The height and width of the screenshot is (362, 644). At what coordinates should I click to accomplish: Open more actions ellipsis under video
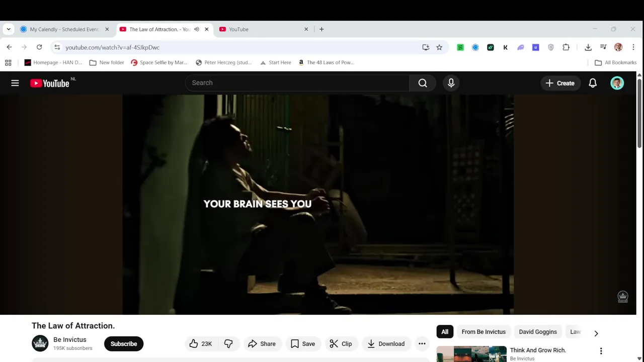coord(422,344)
